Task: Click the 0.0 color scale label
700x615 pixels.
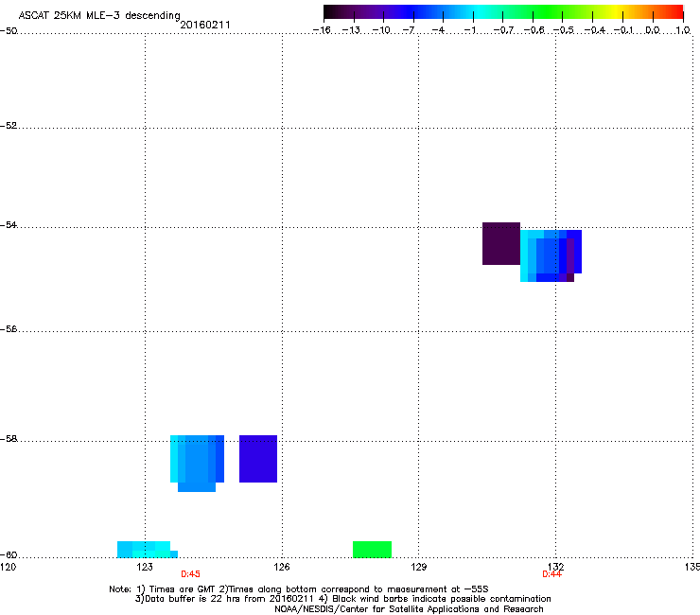Action: tap(653, 30)
